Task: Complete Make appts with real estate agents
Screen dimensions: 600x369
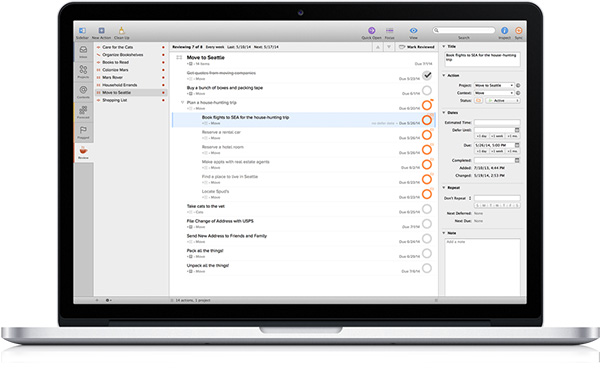Action: click(427, 165)
